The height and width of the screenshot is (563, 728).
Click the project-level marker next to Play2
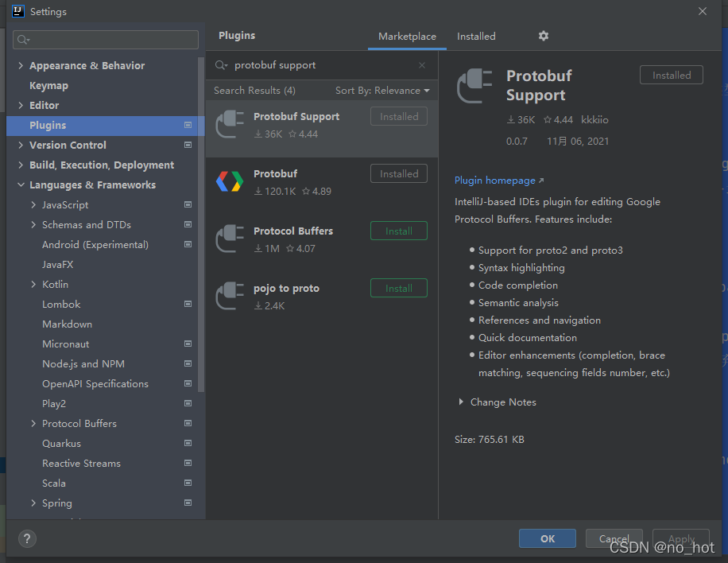click(x=188, y=403)
